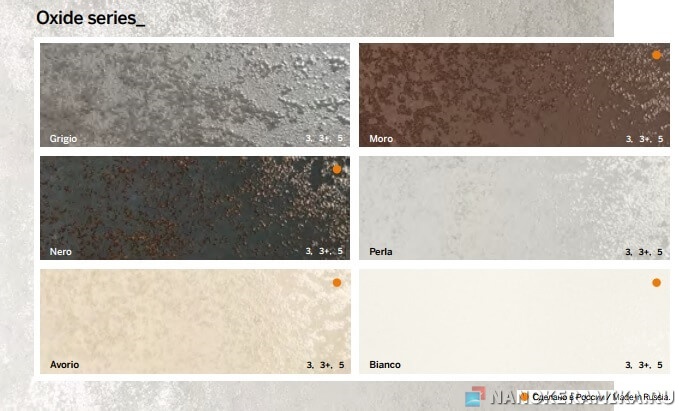Click the thickness values on the Avorio swatch
Viewport: 679px width, 411px height.
pos(325,364)
